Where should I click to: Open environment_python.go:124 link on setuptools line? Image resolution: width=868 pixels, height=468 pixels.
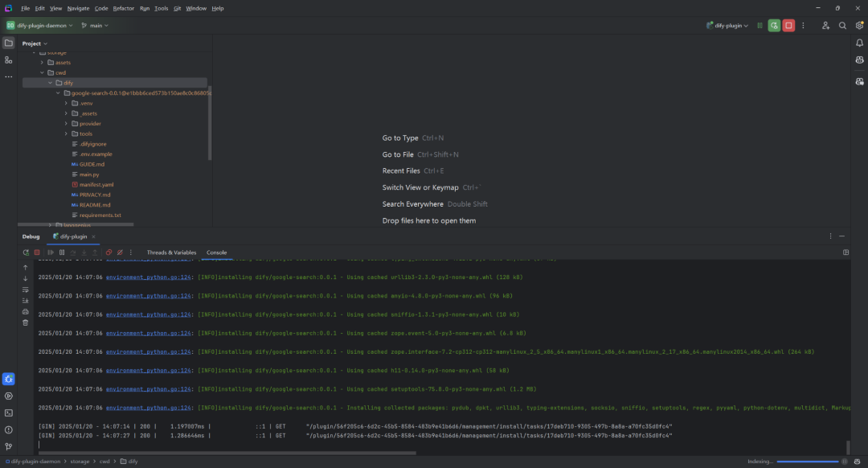click(149, 389)
